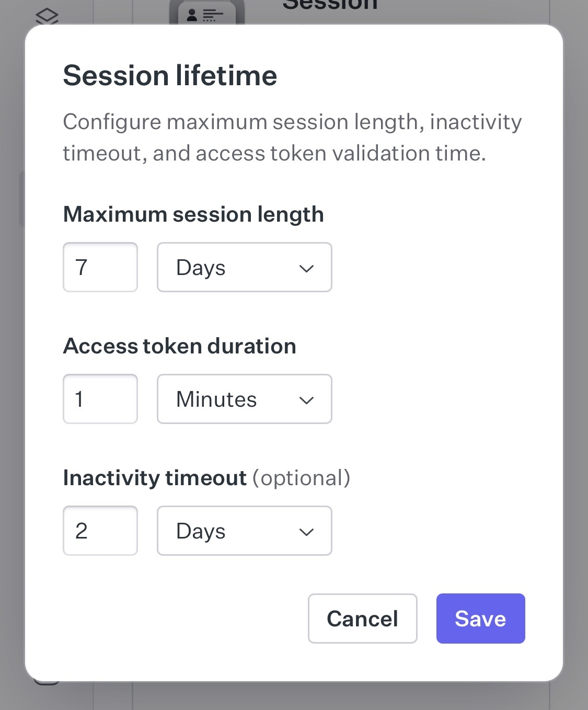
Task: Click the dialog description paragraph text
Action: [292, 137]
